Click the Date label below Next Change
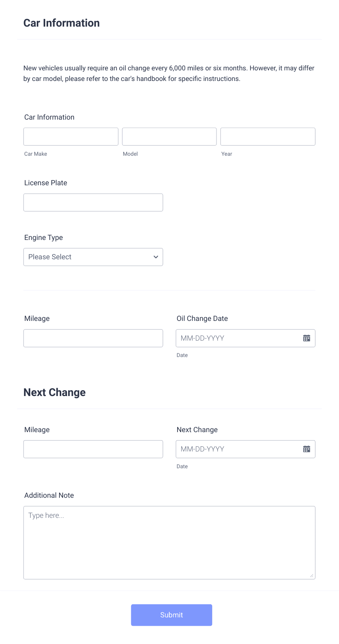This screenshot has height=644, width=339. click(182, 466)
